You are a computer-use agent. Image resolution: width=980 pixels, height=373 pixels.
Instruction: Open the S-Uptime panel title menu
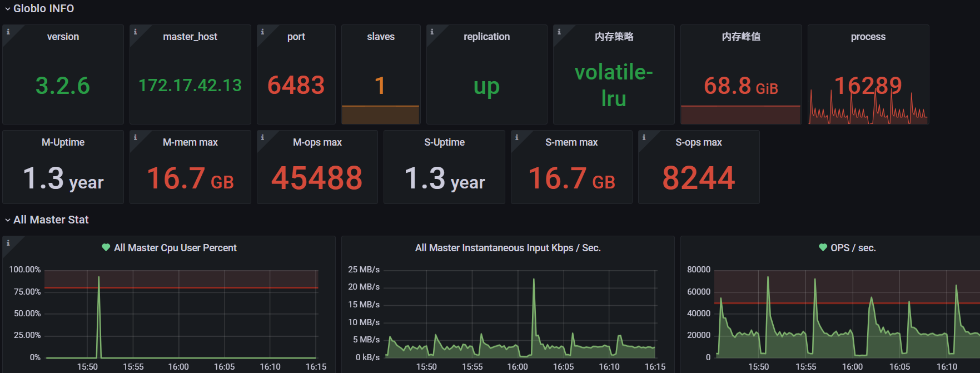pos(444,142)
